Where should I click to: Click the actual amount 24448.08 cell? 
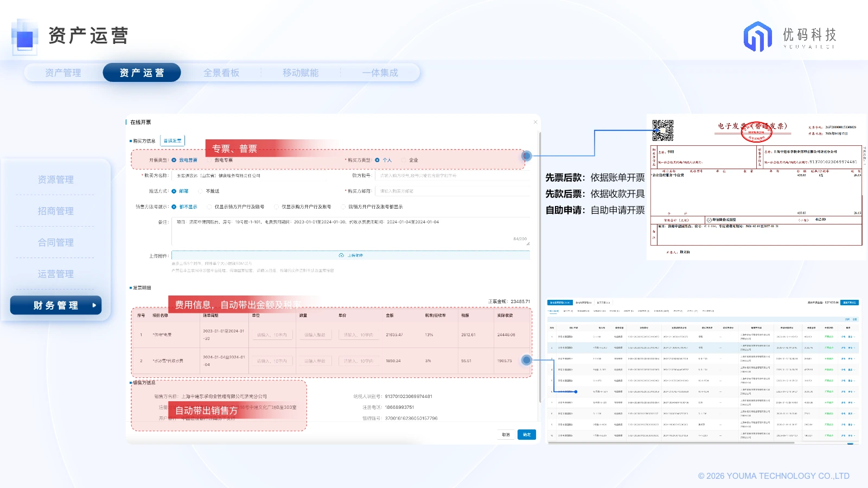506,335
